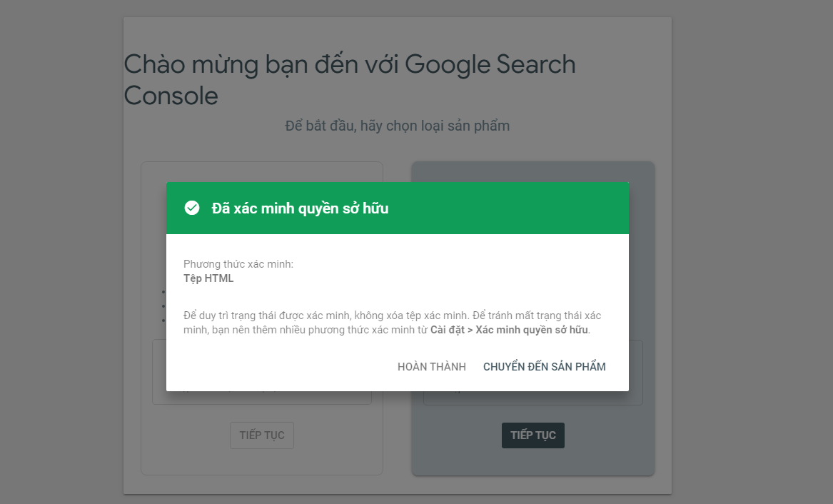
Task: Click the dark TIẾP TỤC button in the right-hand card
Action: pos(532,435)
